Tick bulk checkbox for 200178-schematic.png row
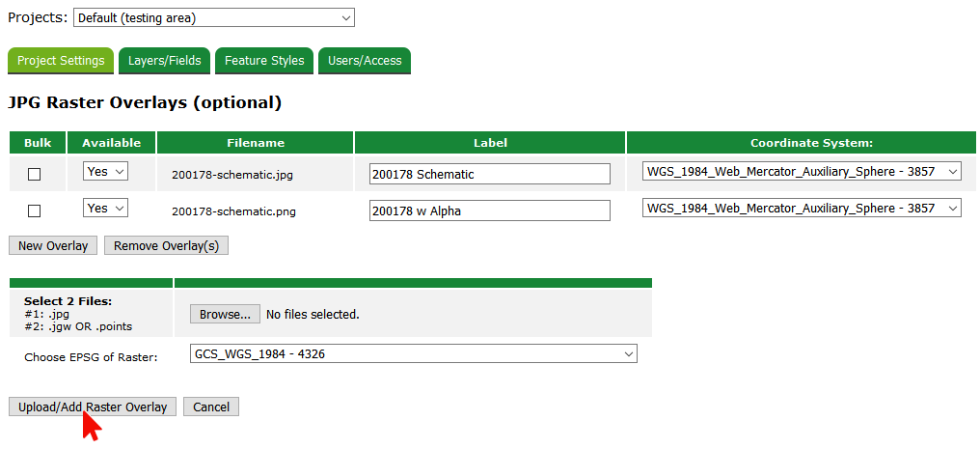 point(35,210)
